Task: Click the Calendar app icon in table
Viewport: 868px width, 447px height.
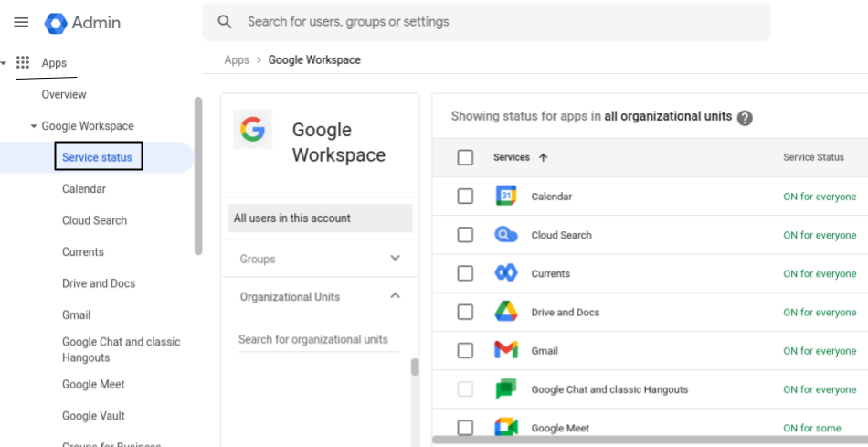Action: 506,197
